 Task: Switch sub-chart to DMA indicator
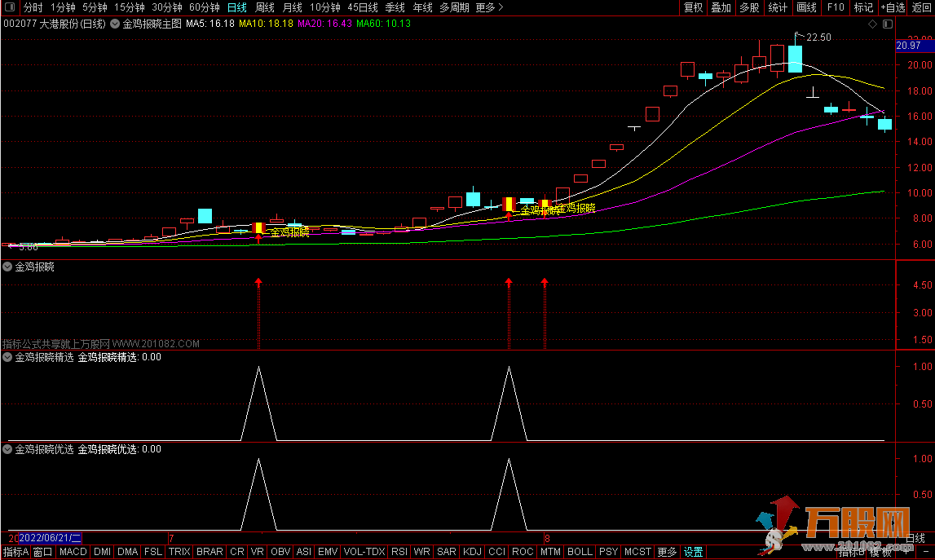pos(128,552)
